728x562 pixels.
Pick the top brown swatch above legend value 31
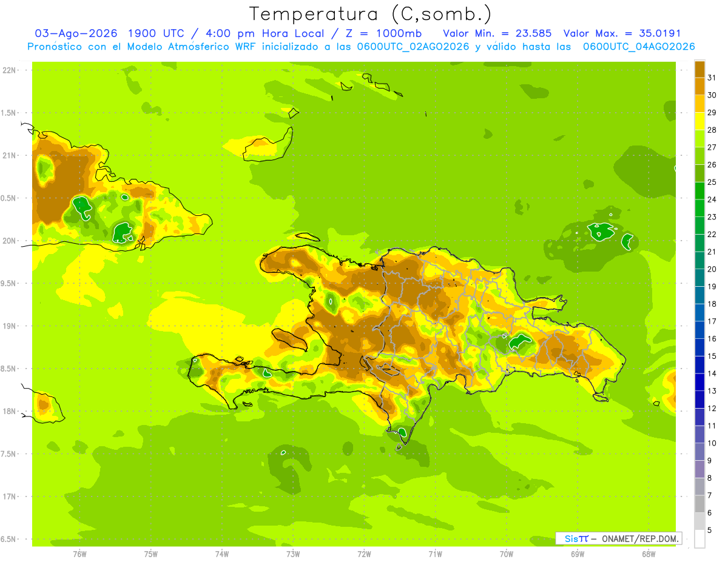699,69
